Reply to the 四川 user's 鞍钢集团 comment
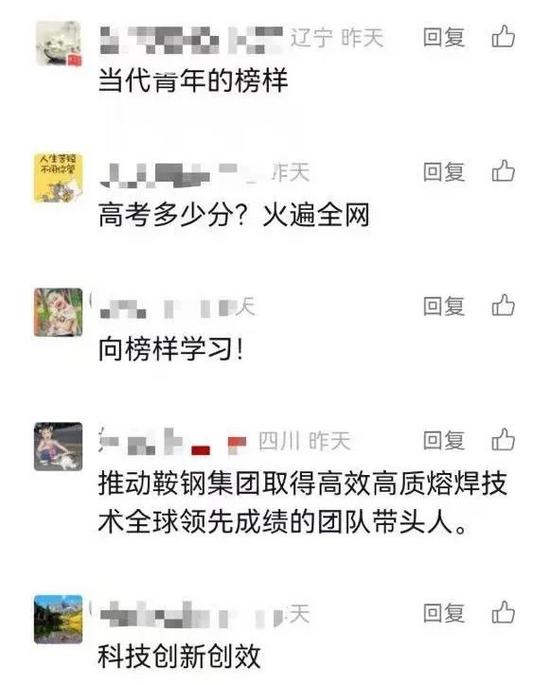The width and height of the screenshot is (550, 685). [x=443, y=440]
